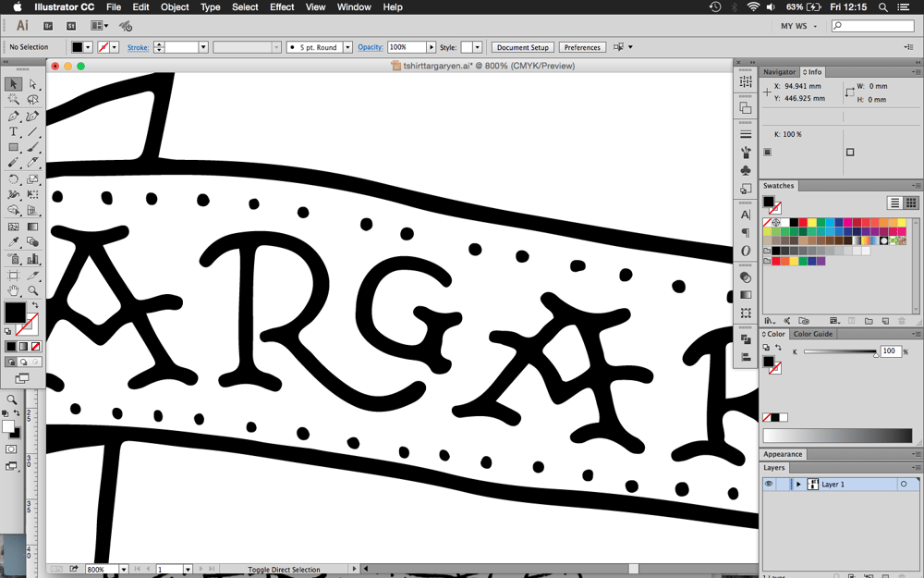
Task: Enable Draw Normal mode
Action: pyautogui.click(x=11, y=363)
